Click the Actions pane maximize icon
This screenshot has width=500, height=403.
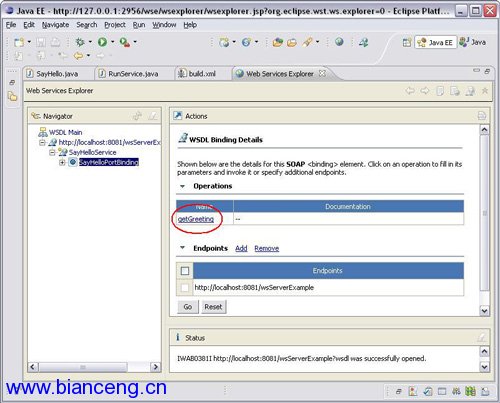pos(482,116)
